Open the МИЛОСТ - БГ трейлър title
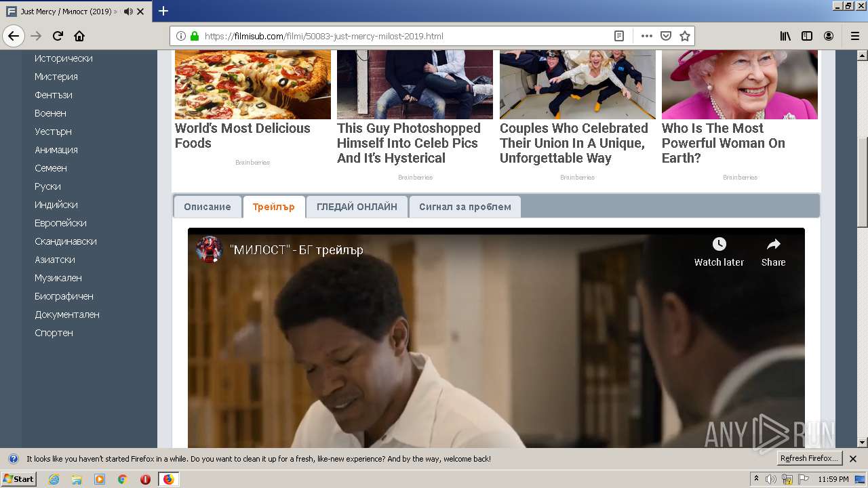868x488 pixels. tap(296, 250)
